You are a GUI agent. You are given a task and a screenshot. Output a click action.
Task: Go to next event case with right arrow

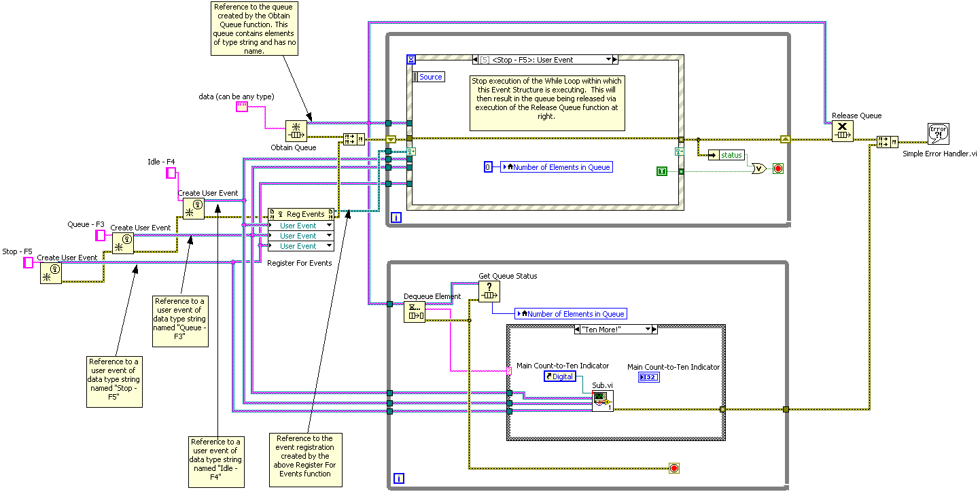pyautogui.click(x=614, y=60)
